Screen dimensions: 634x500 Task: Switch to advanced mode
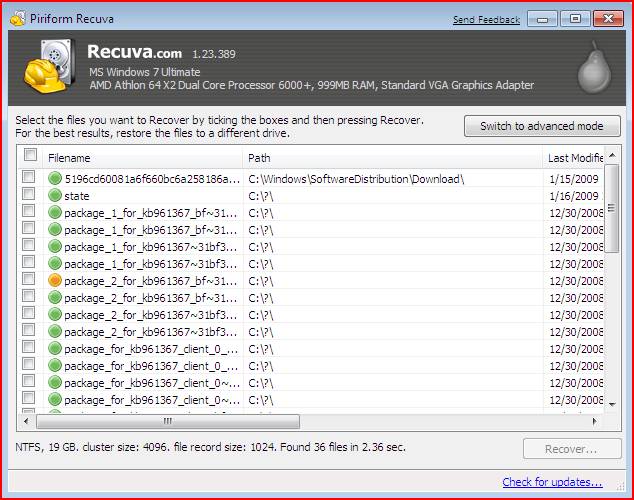click(x=542, y=126)
